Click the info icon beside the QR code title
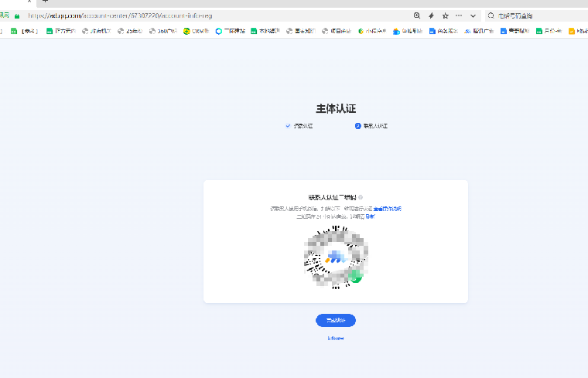Screen dimensions: 588x378 click(x=361, y=198)
